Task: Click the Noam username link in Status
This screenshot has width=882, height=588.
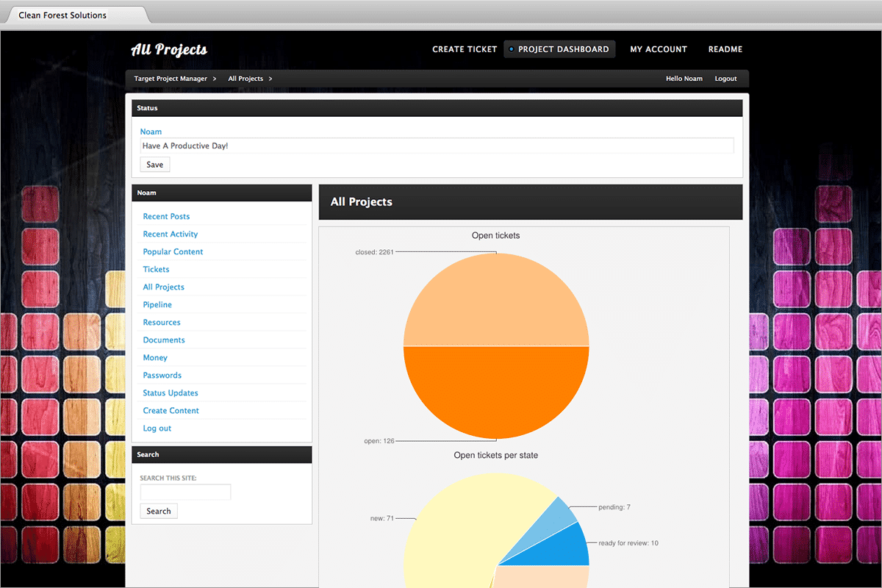Action: click(x=151, y=132)
